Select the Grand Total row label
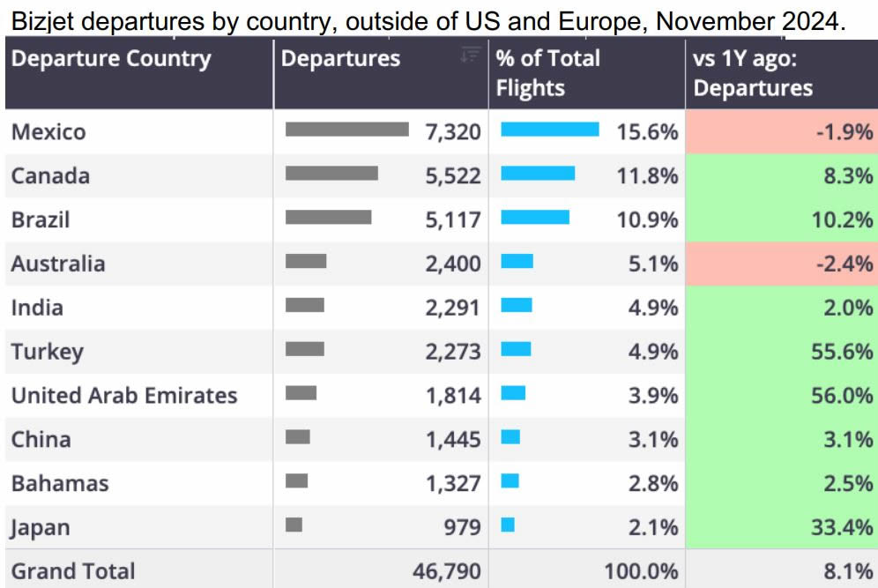This screenshot has width=878, height=588. (73, 571)
